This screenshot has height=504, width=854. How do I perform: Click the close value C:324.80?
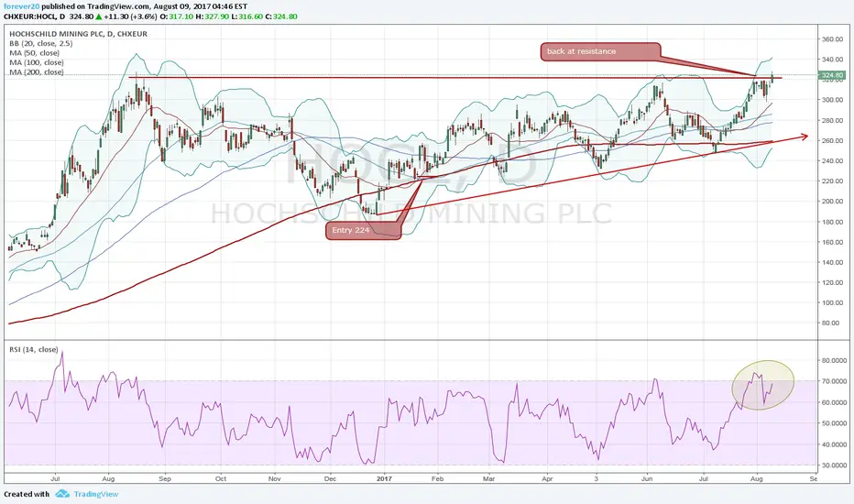pos(281,16)
